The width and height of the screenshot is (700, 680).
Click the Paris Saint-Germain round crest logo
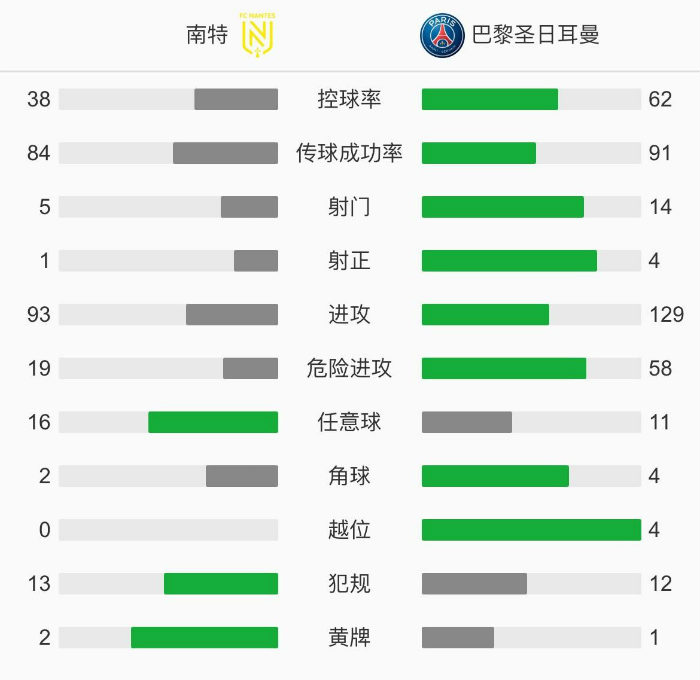click(441, 35)
